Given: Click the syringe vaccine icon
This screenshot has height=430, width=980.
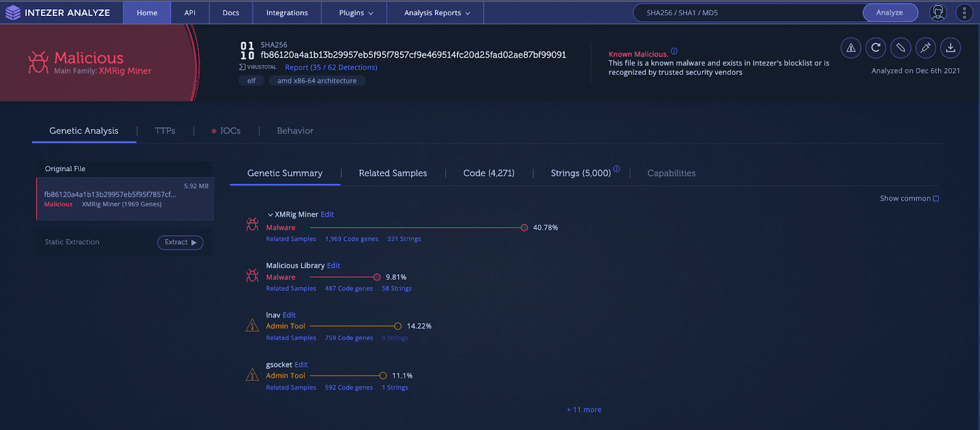Looking at the screenshot, I should click(925, 48).
